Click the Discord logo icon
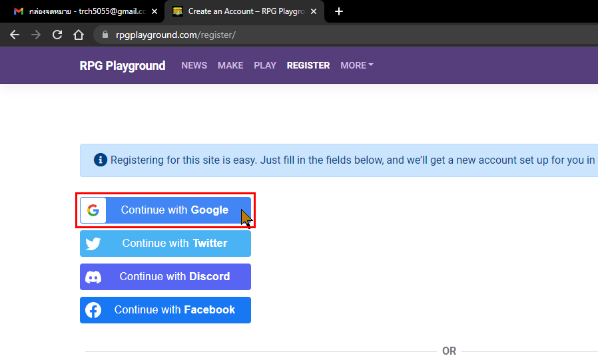This screenshot has width=598, height=364. pyautogui.click(x=93, y=277)
